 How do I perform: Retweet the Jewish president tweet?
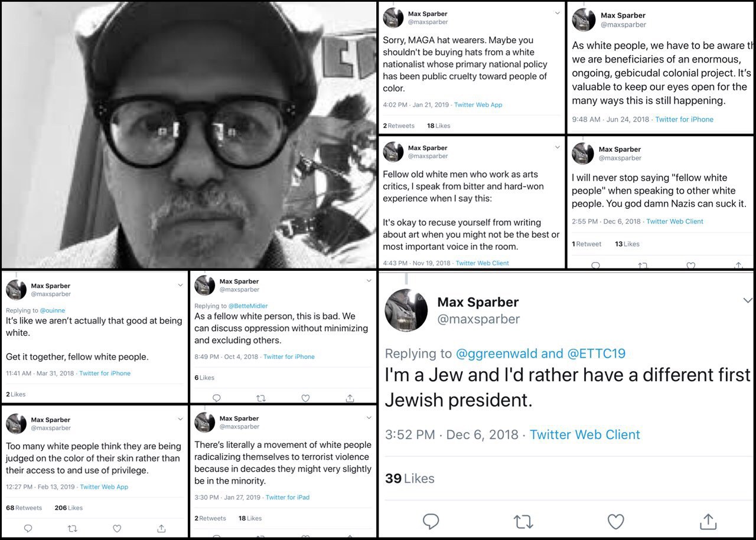pos(523,521)
